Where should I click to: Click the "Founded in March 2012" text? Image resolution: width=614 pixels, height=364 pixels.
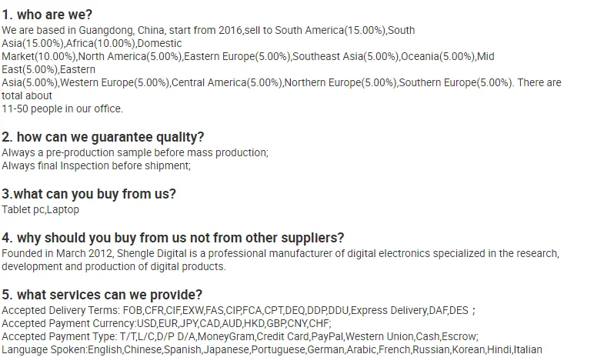pyautogui.click(x=58, y=253)
